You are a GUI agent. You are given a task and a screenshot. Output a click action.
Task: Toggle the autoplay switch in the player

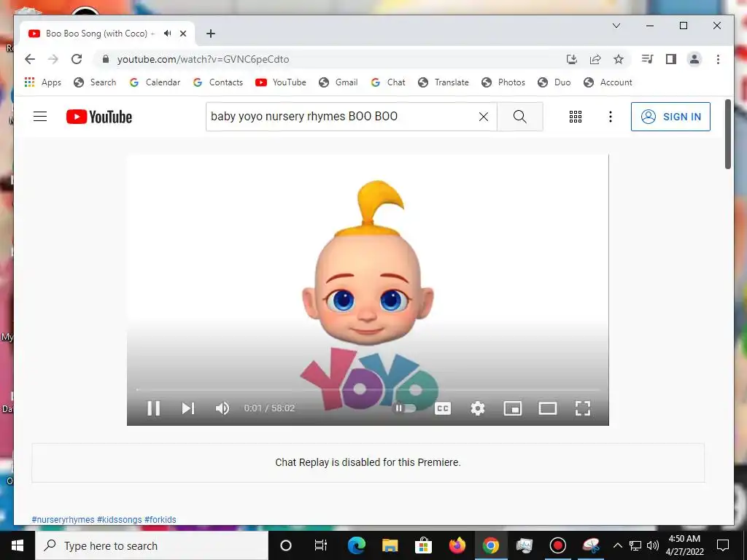[x=404, y=408]
